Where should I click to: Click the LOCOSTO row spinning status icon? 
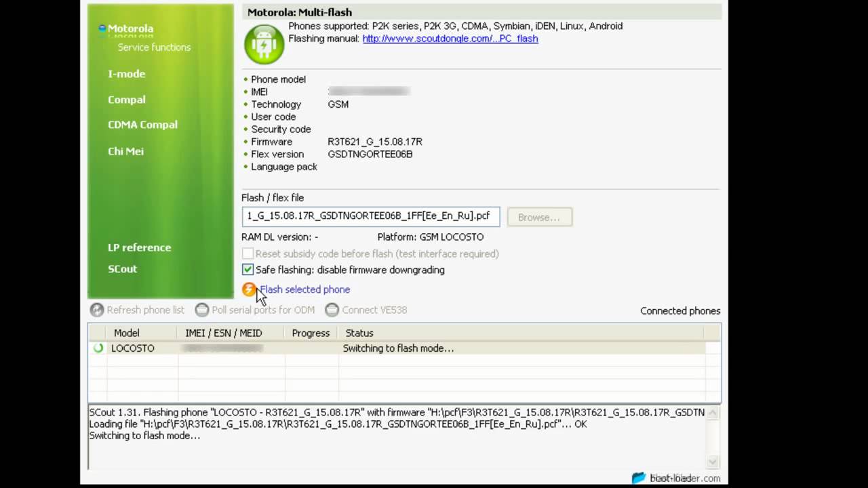98,348
